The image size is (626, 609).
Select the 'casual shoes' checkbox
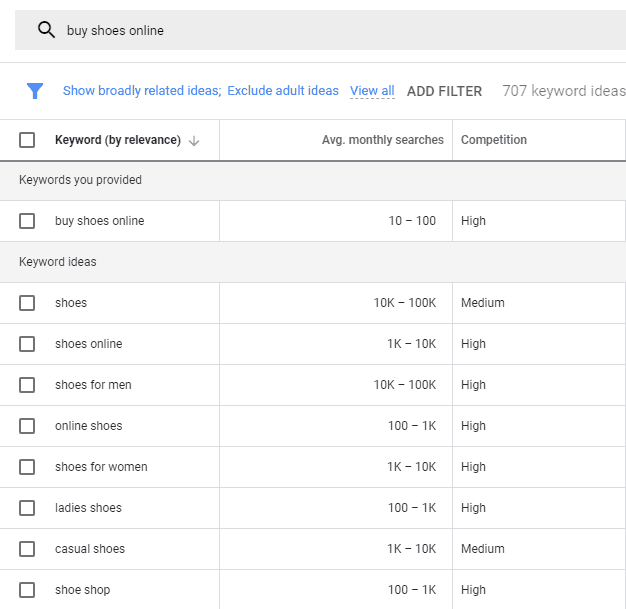[27, 549]
